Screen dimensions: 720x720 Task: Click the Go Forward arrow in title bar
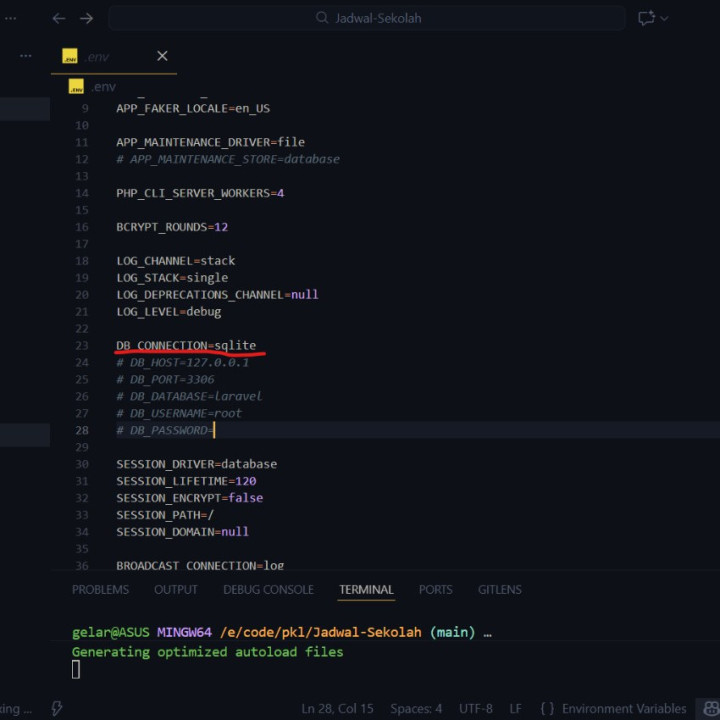87,18
